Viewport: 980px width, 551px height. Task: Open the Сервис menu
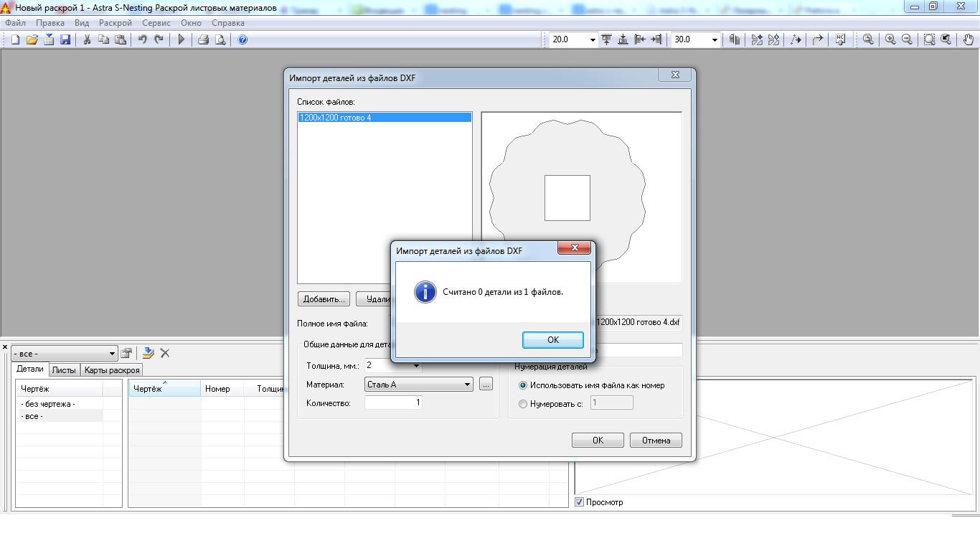click(156, 23)
